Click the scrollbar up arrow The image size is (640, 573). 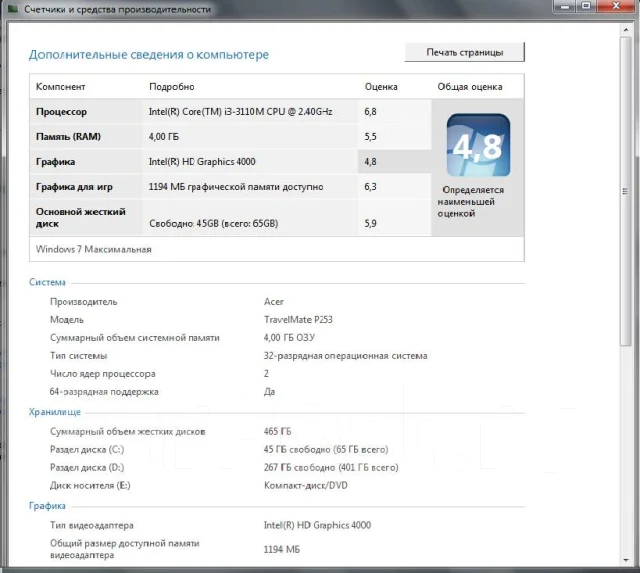coord(626,30)
